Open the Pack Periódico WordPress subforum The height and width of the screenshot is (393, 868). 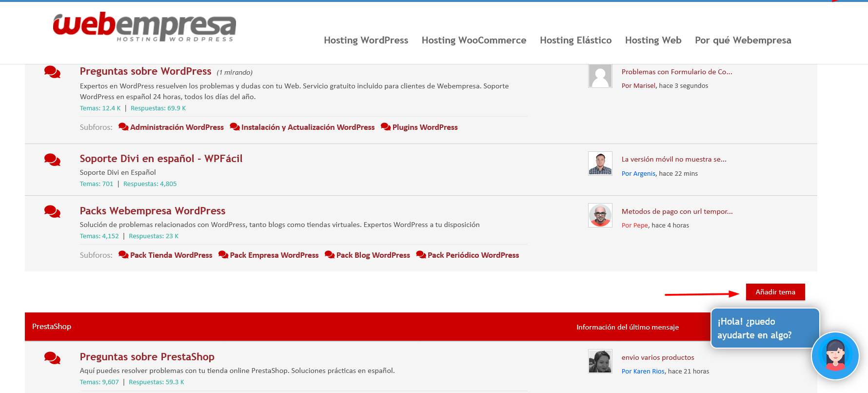click(x=473, y=255)
